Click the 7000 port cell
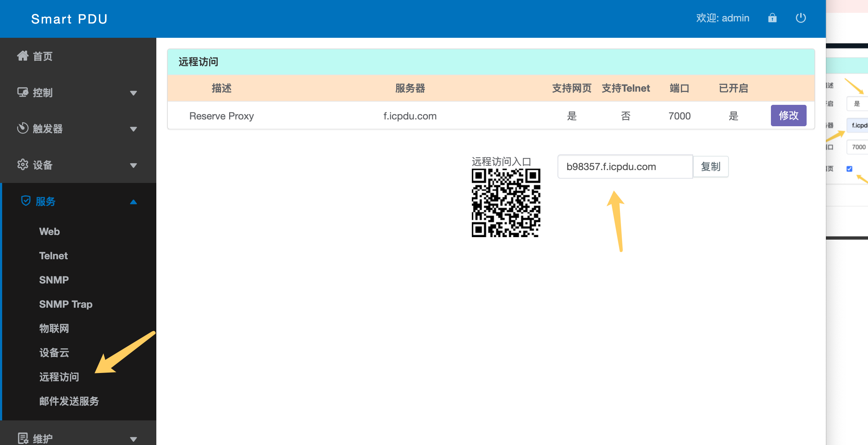The width and height of the screenshot is (868, 445). pos(680,116)
